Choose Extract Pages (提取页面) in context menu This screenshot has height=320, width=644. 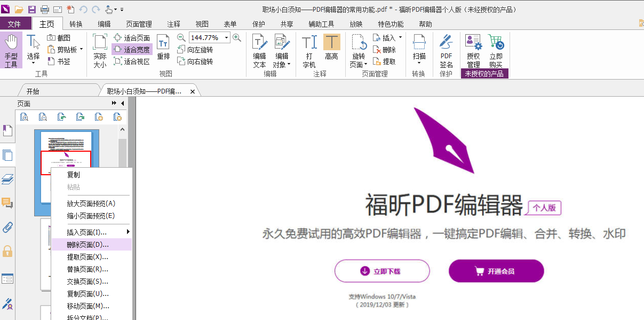pos(92,257)
